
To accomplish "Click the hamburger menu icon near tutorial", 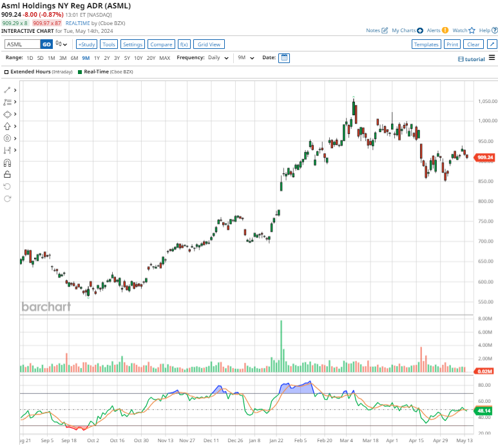I will (x=492, y=58).
